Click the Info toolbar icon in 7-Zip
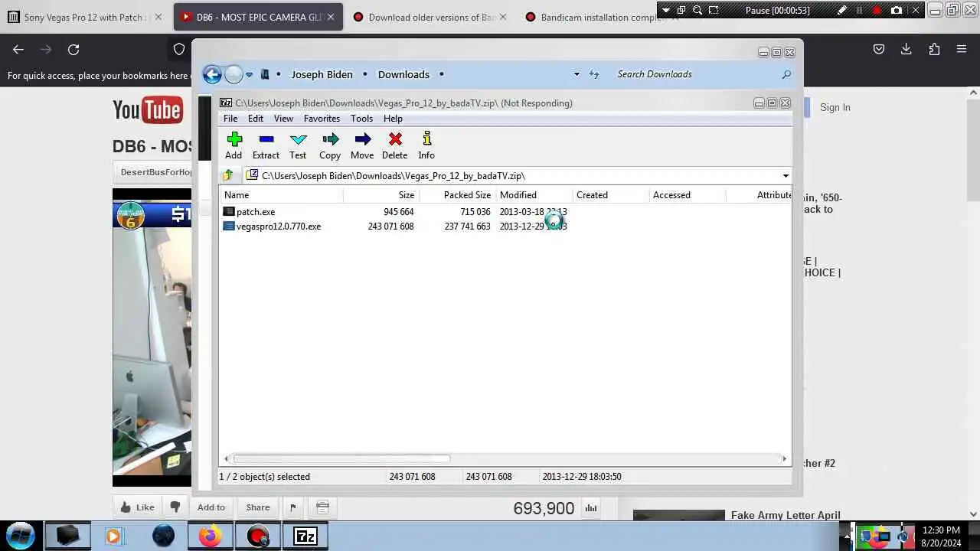 click(426, 145)
